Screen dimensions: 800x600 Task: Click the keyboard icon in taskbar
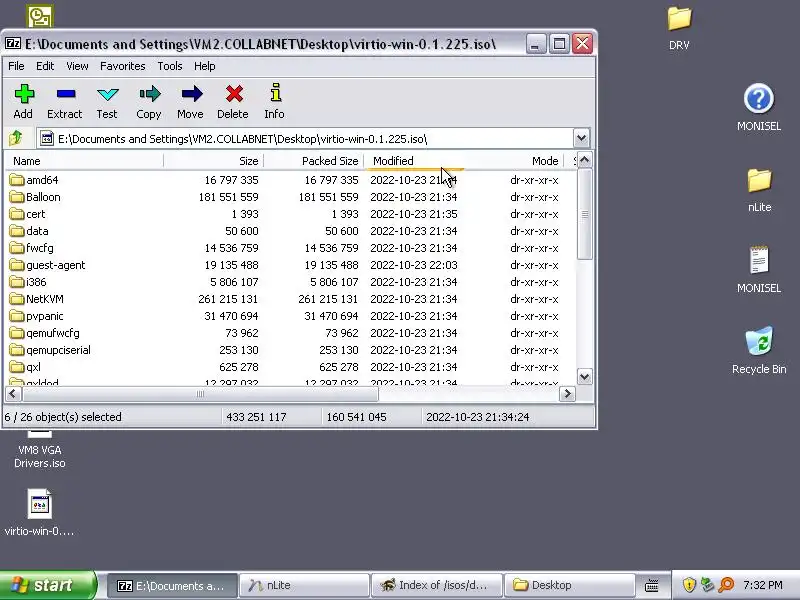coord(652,586)
